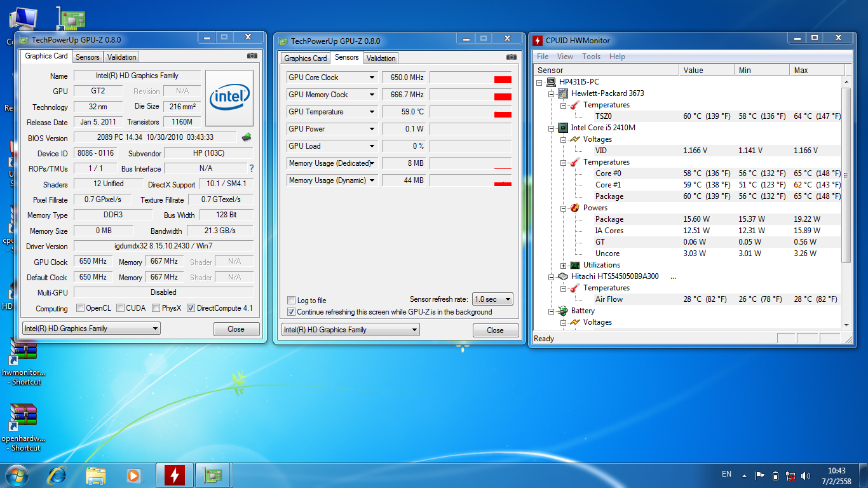Open Internet Explorer from the taskbar
868x488 pixels.
57,475
